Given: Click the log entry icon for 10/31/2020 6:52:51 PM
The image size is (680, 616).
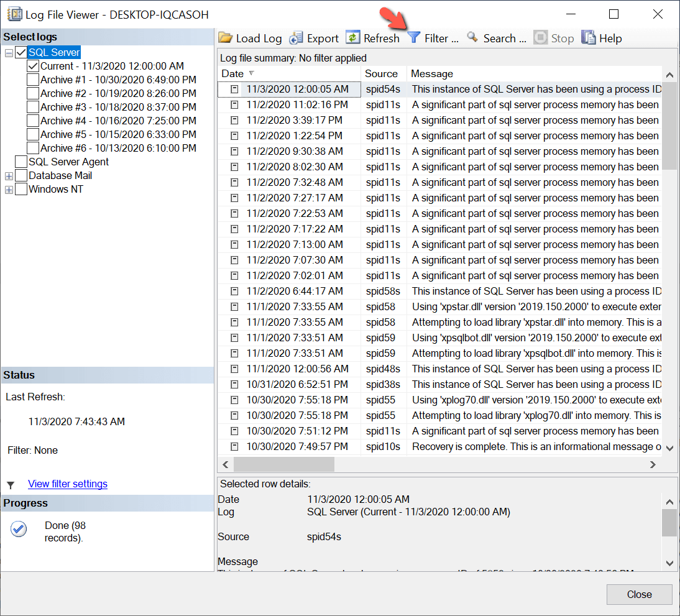Looking at the screenshot, I should click(234, 384).
